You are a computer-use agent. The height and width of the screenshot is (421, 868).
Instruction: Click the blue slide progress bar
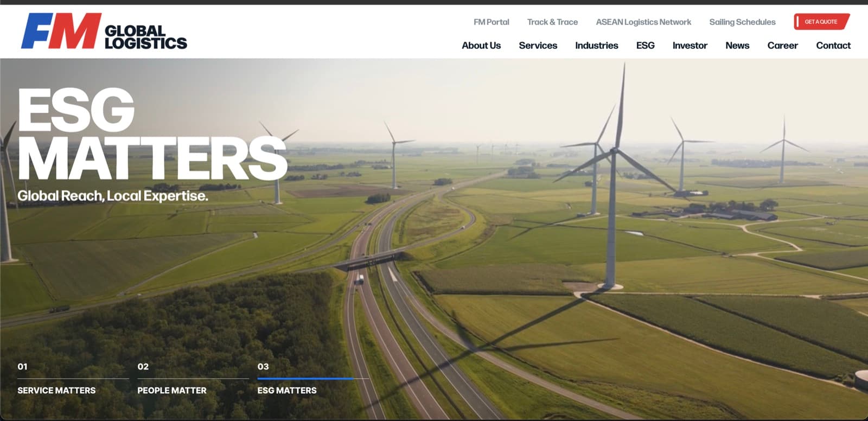(305, 378)
